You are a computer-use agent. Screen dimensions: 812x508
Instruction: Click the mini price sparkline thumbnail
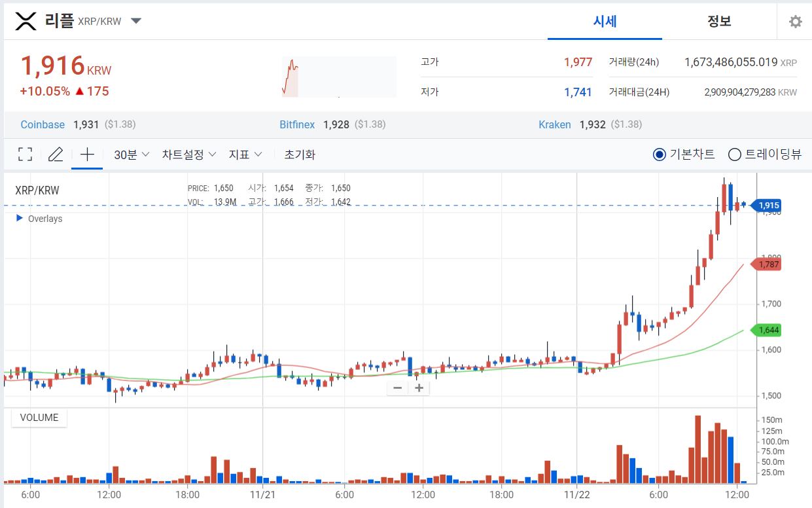tap(339, 77)
